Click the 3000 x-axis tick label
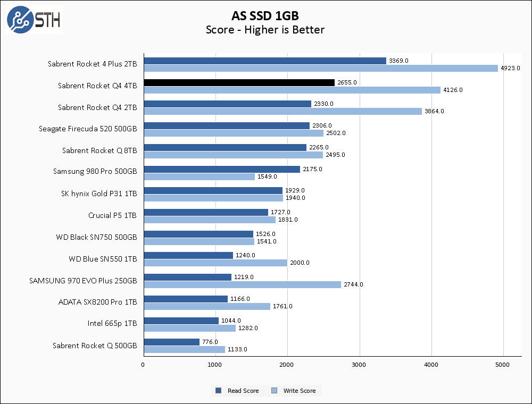 coord(359,365)
